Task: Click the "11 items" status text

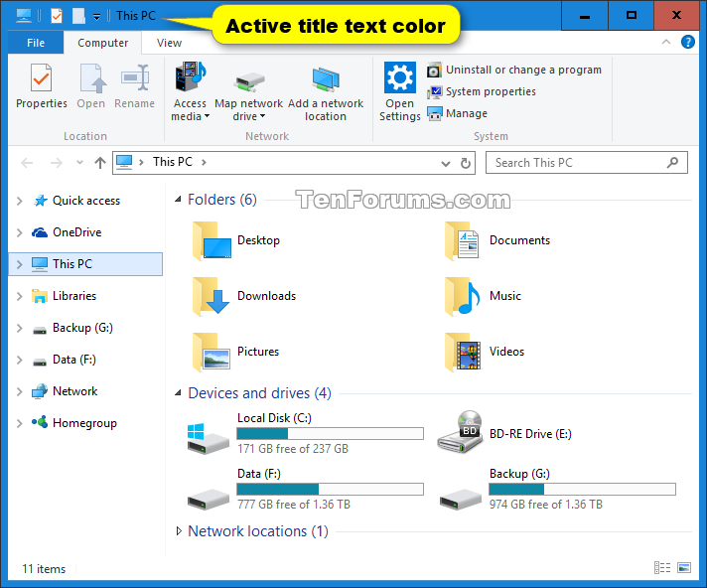Action: tap(44, 569)
